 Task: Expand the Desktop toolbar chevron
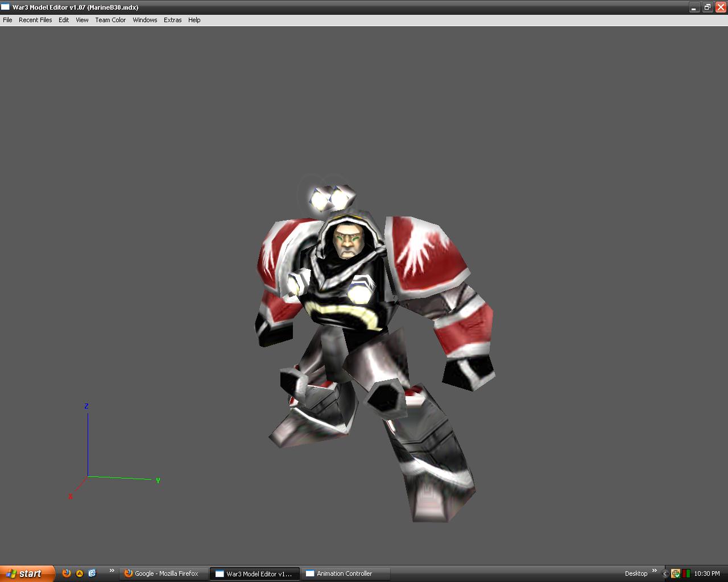(655, 571)
